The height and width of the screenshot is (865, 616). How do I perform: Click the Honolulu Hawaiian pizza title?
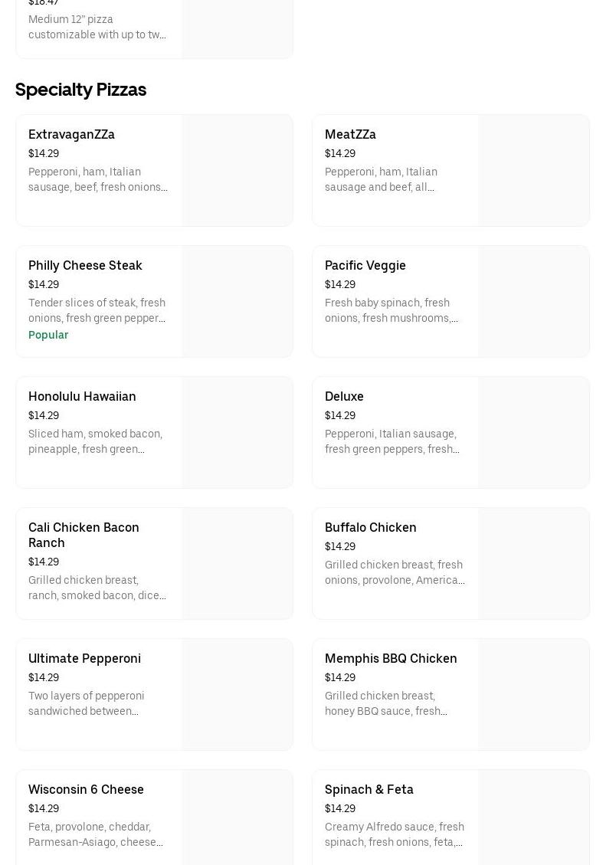(82, 396)
